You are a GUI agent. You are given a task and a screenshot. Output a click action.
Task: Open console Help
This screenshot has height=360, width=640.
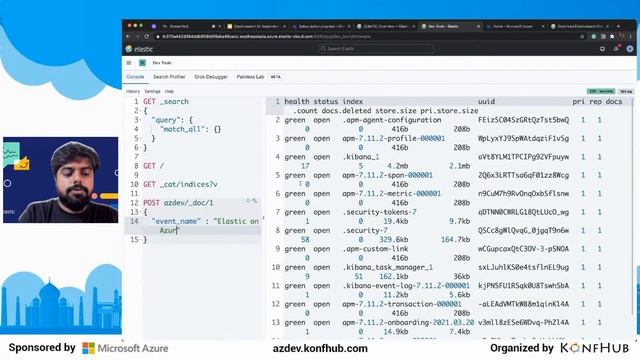(x=169, y=91)
